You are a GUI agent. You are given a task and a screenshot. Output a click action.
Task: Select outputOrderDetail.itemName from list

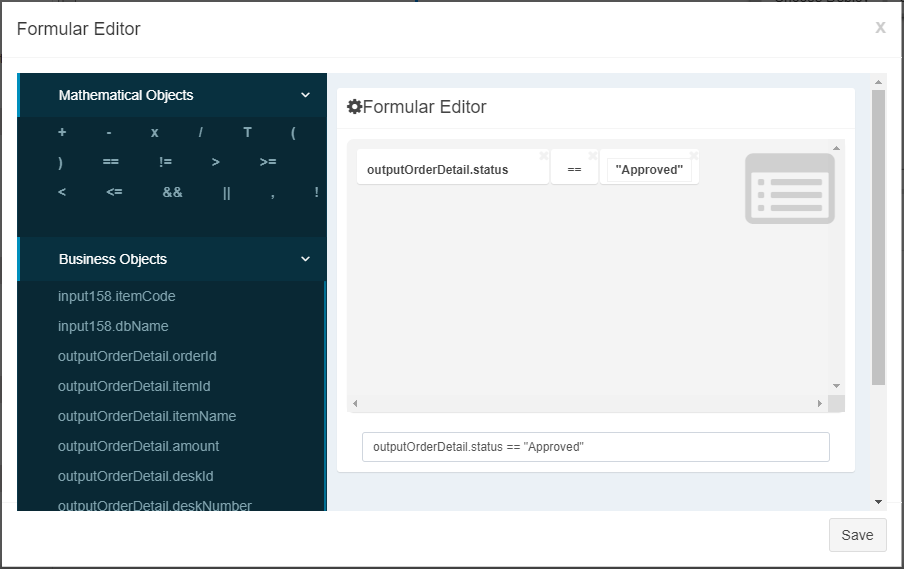[x=147, y=416]
